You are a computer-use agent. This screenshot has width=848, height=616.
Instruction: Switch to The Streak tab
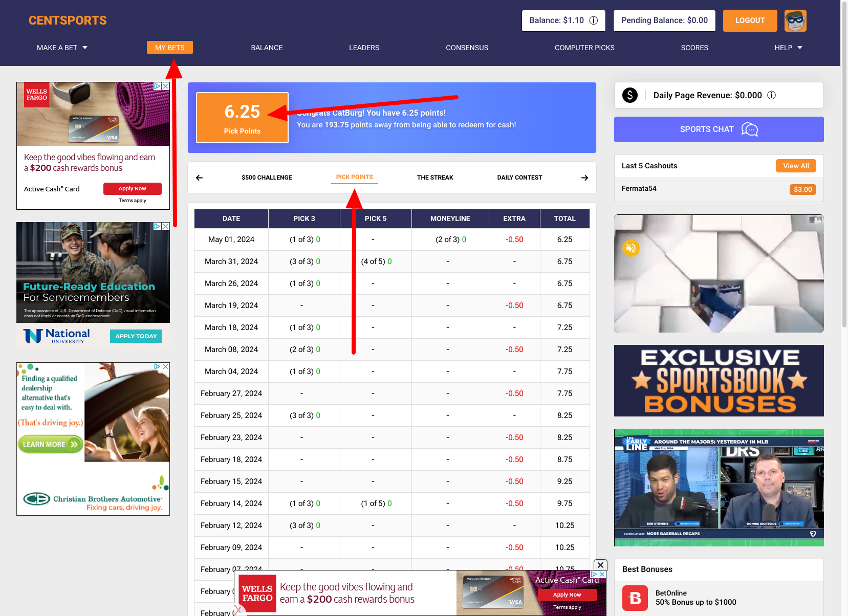[435, 178]
